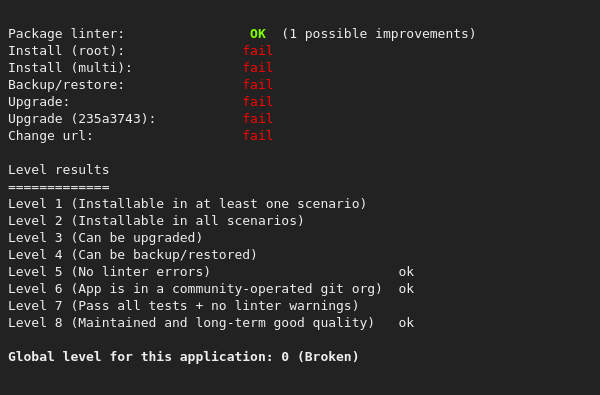Click the Level results heading
600x395 pixels.
[x=59, y=170]
